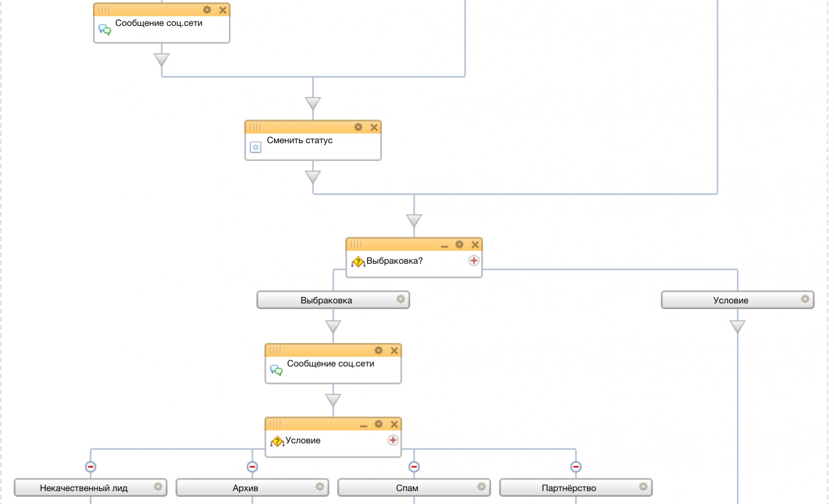This screenshot has height=504, width=834.
Task: Remove the Архив branch with minus
Action: (x=252, y=467)
